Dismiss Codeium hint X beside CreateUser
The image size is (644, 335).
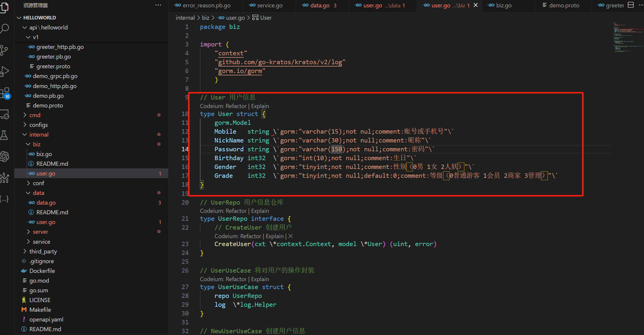pos(291,236)
